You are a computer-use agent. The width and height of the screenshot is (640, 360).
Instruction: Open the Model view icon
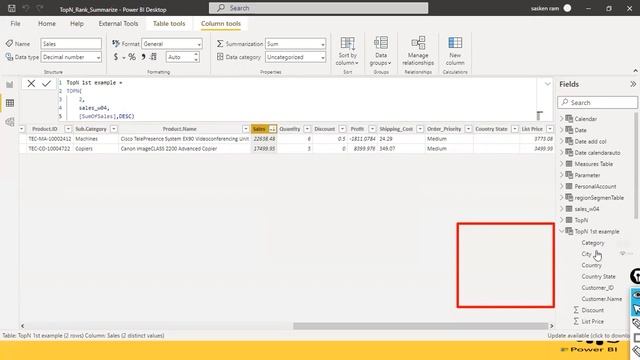coord(9,122)
